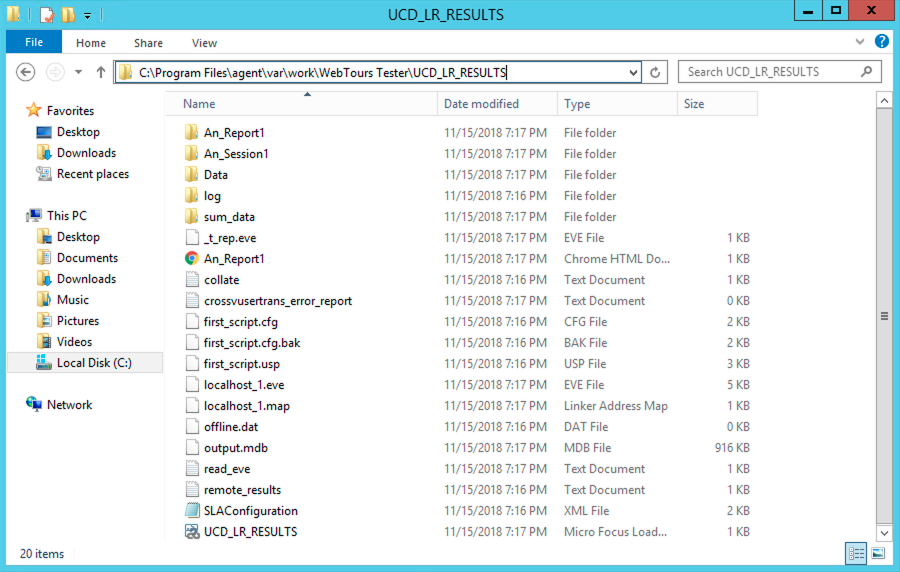The image size is (900, 572).
Task: Sort files by the Size column
Action: 694,104
